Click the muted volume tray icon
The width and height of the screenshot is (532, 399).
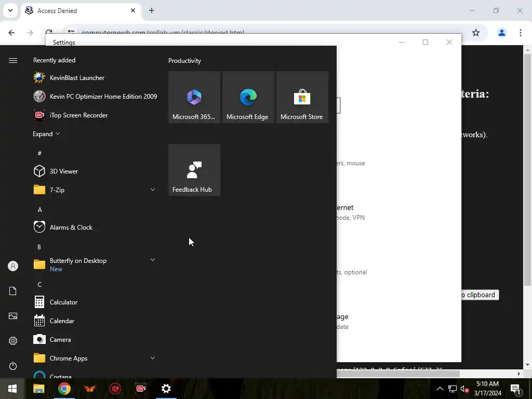point(465,389)
